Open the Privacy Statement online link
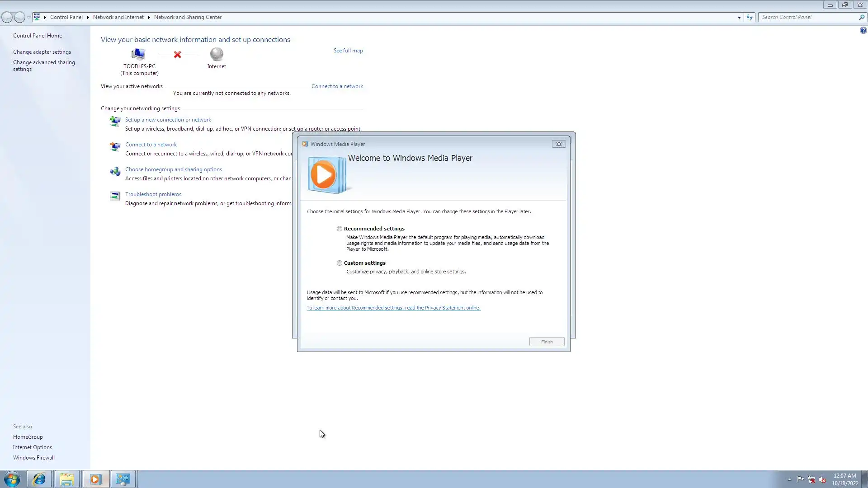 point(393,308)
